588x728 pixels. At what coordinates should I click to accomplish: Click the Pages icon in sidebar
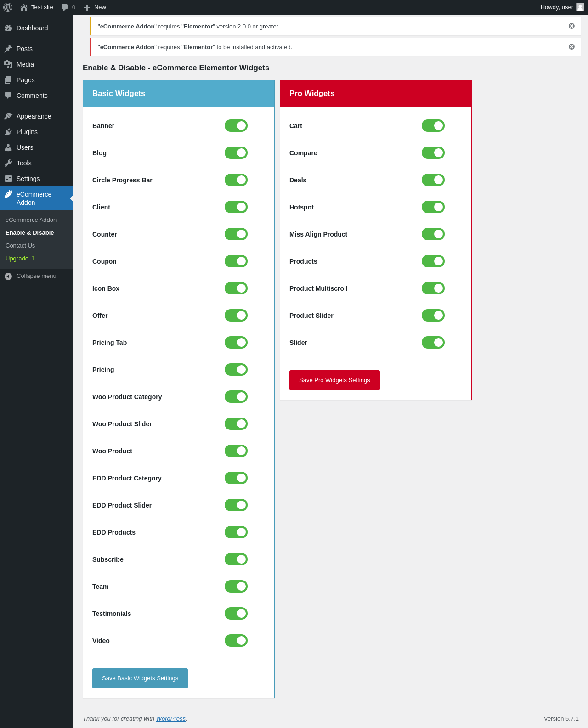[8, 80]
